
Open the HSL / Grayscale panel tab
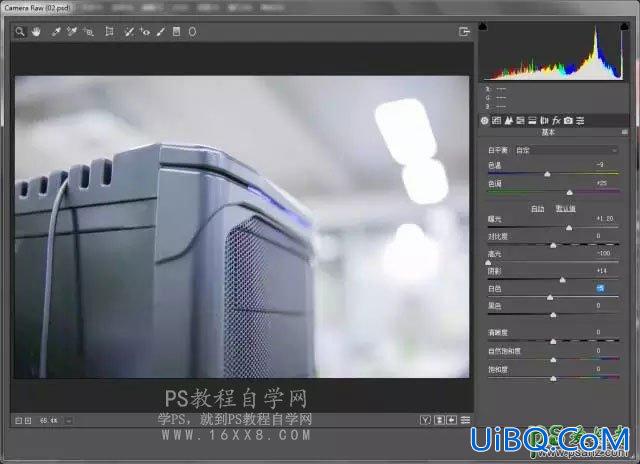tap(520, 121)
